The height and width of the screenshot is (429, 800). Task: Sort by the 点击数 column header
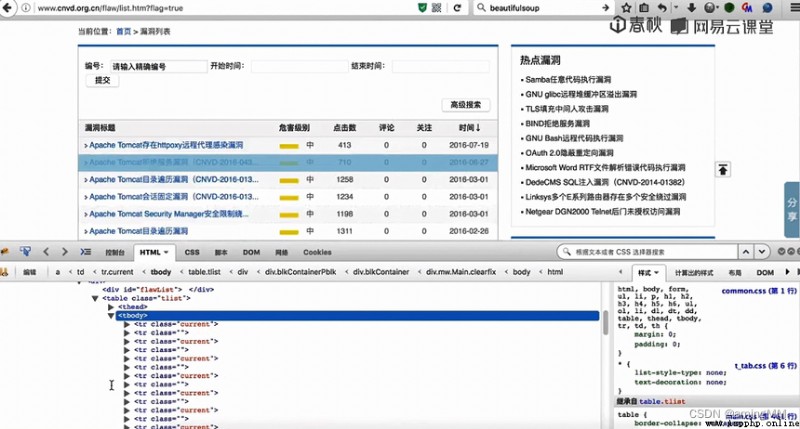[x=344, y=128]
